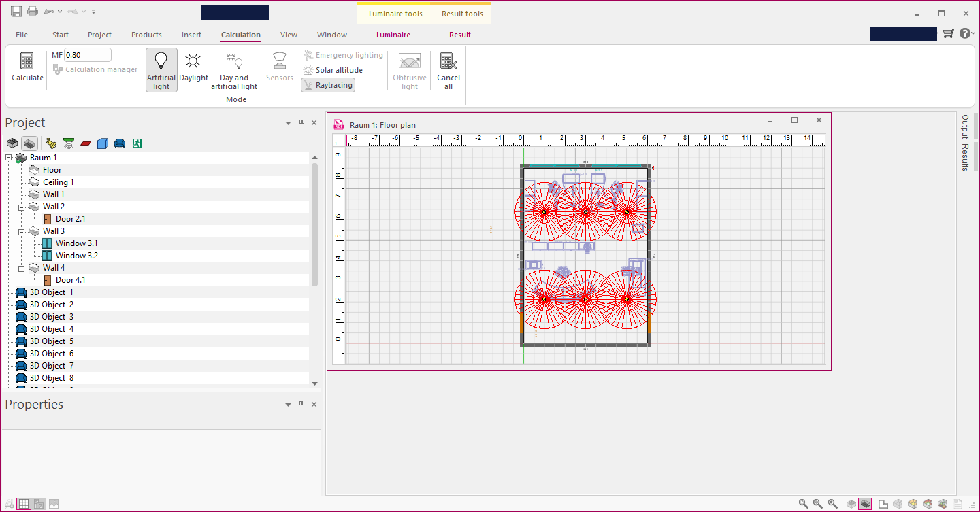The image size is (980, 512).
Task: Collapse the Wall 4 tree node
Action: [x=22, y=268]
